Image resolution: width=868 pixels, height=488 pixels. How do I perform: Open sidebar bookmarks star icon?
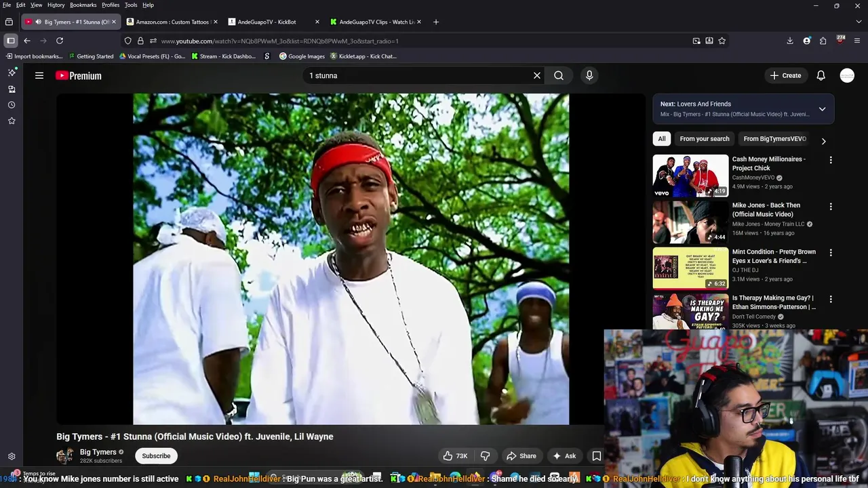(12, 121)
